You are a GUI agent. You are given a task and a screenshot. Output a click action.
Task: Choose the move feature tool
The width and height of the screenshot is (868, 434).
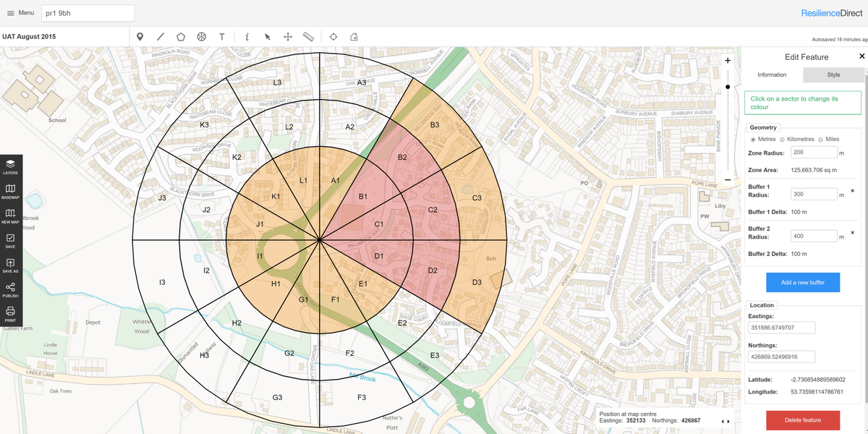coord(287,36)
